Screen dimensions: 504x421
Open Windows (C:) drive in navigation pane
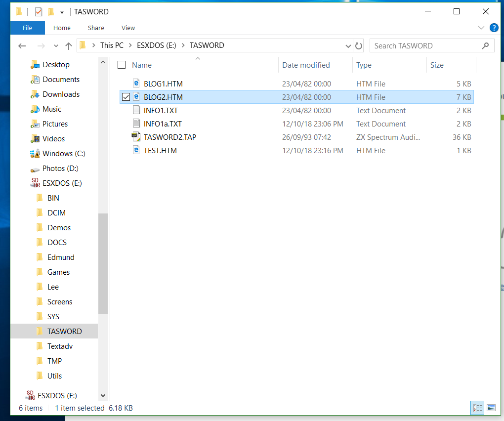click(x=64, y=153)
